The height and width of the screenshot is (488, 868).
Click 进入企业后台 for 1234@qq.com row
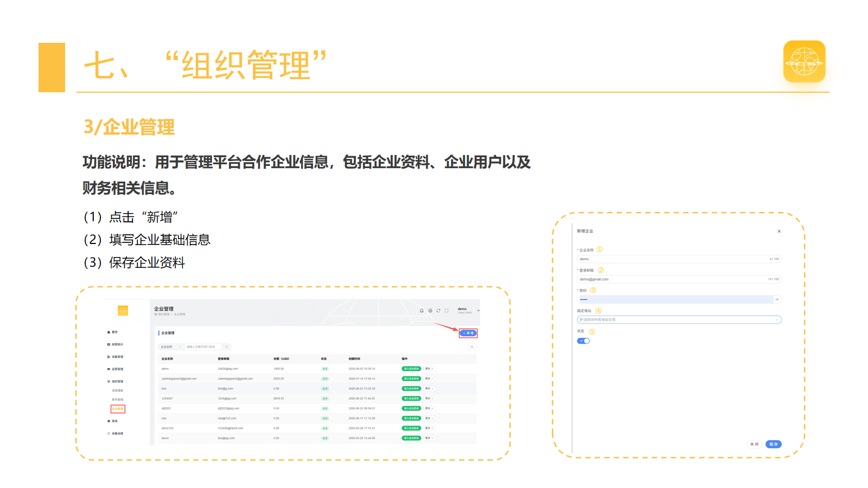(411, 399)
